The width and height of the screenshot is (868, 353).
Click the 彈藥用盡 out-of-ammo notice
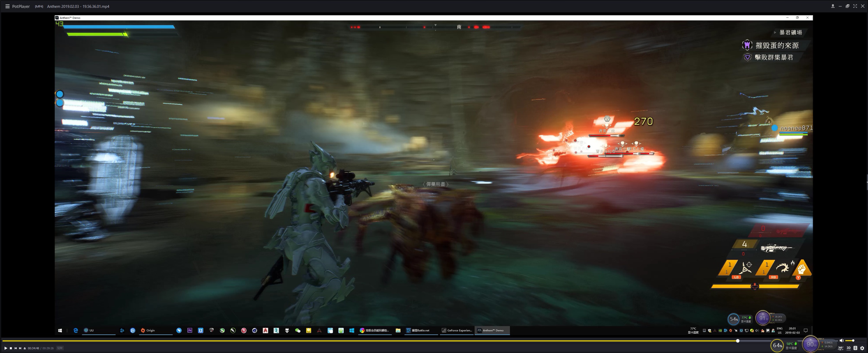[x=435, y=184]
